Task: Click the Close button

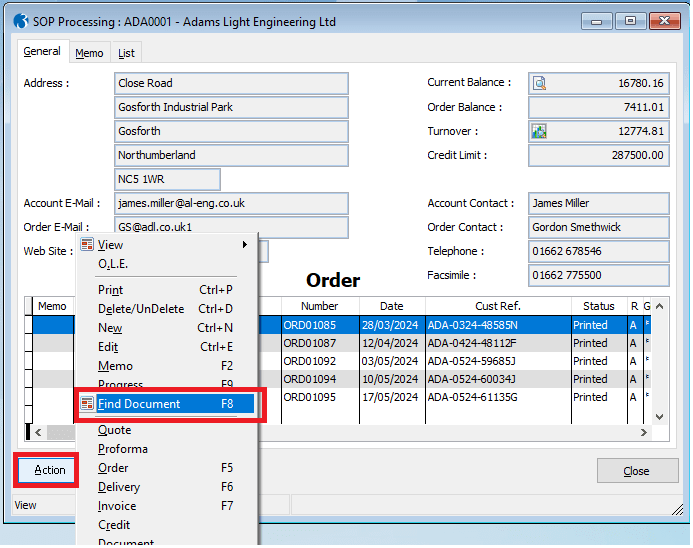Action: (636, 471)
